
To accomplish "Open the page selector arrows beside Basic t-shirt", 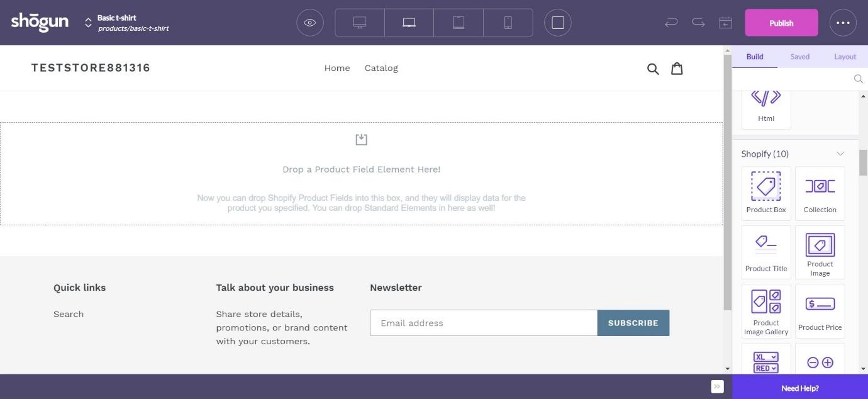I will point(88,23).
